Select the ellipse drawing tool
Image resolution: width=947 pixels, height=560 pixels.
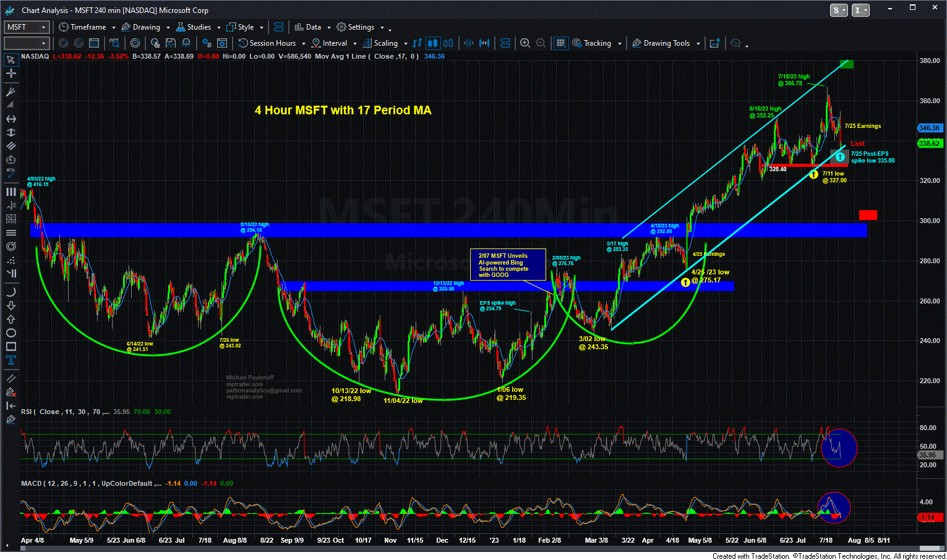tap(11, 333)
